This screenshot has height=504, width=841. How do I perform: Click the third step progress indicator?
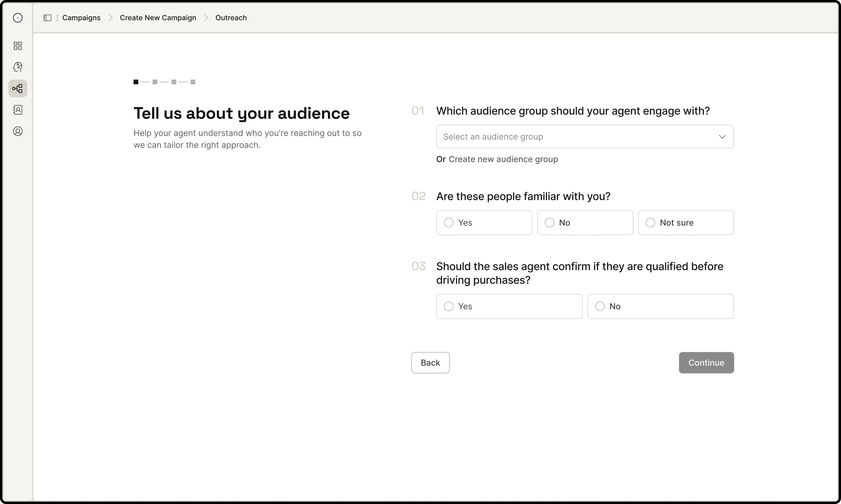tap(174, 82)
